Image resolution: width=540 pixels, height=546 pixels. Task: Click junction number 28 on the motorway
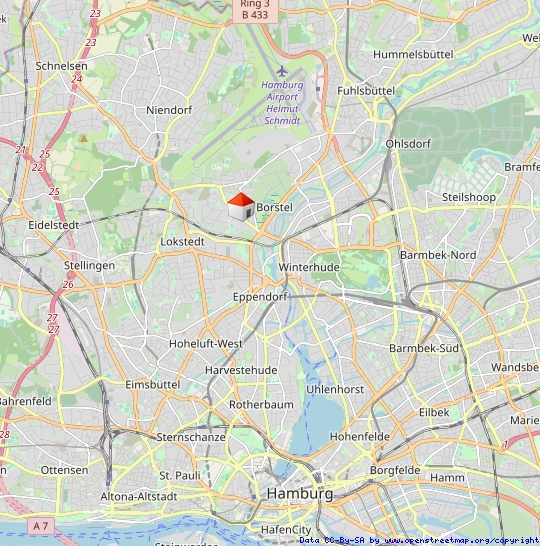(x=5, y=435)
